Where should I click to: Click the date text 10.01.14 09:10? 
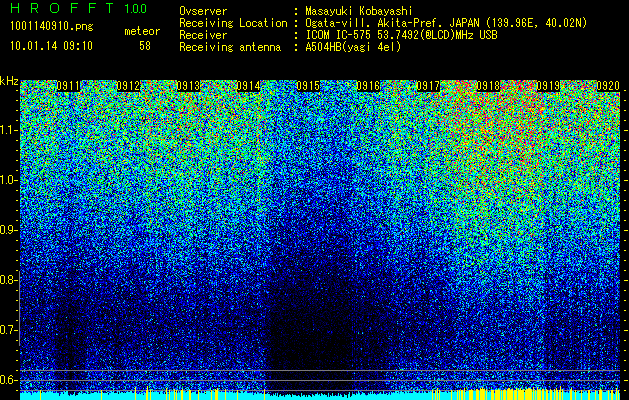[51, 46]
